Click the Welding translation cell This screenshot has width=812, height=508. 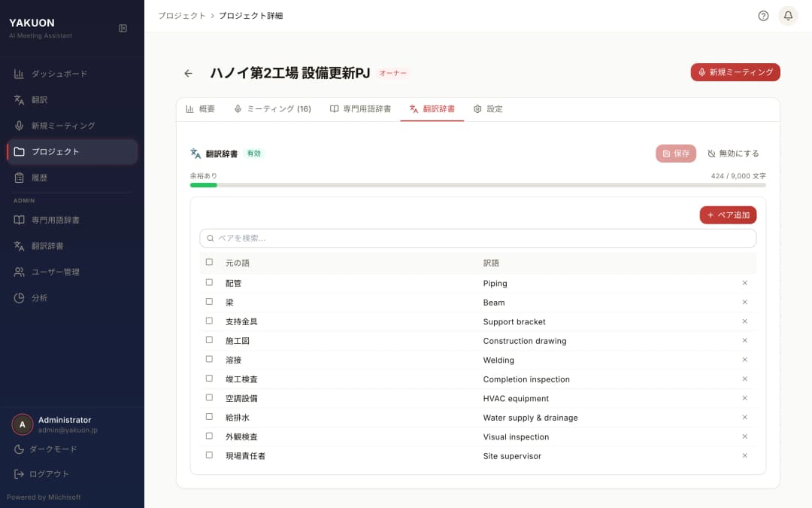[x=498, y=360]
